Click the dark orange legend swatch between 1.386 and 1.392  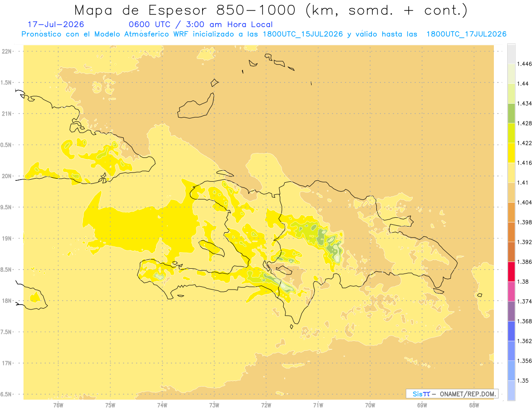click(x=511, y=252)
